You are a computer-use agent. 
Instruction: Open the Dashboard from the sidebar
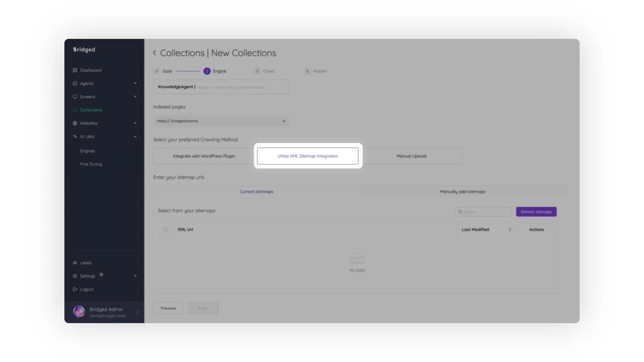click(75, 70)
